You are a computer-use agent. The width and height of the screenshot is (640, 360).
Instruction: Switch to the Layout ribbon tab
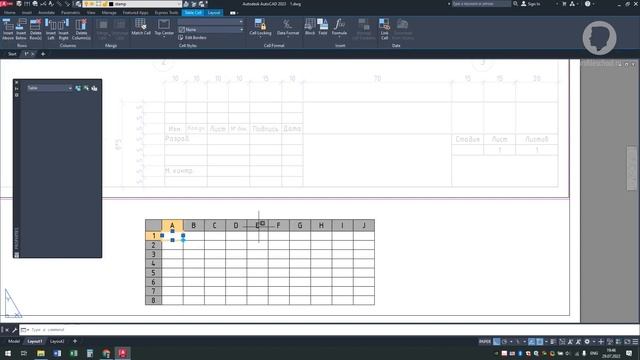tap(214, 13)
